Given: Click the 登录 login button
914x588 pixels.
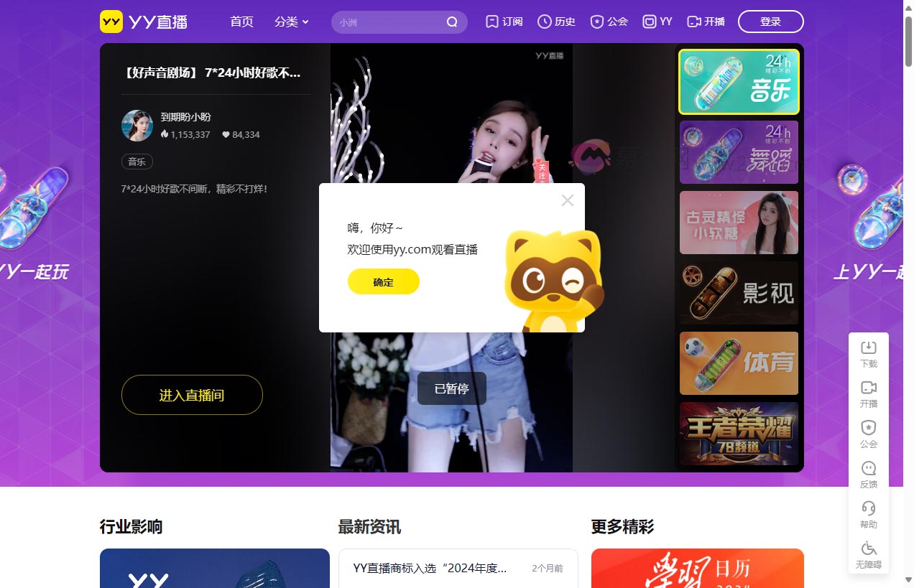Looking at the screenshot, I should point(770,22).
